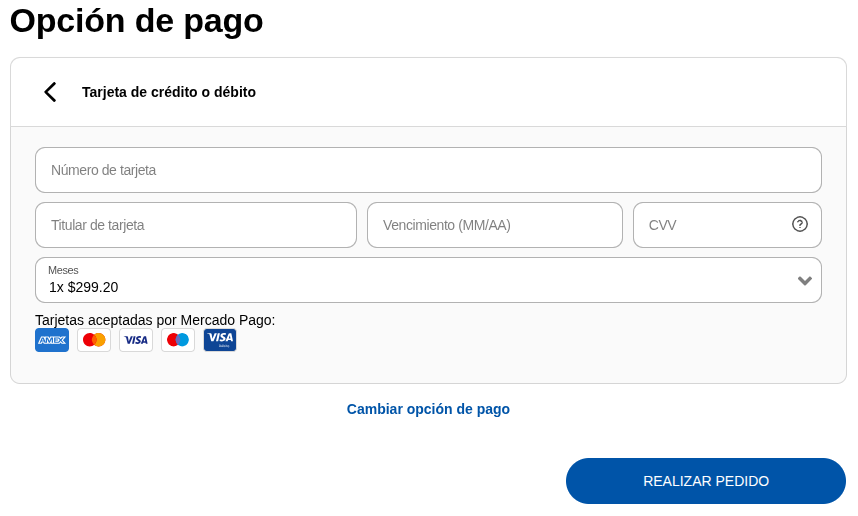This screenshot has height=516, width=858.
Task: Click the CVV input field
Action: point(710,225)
